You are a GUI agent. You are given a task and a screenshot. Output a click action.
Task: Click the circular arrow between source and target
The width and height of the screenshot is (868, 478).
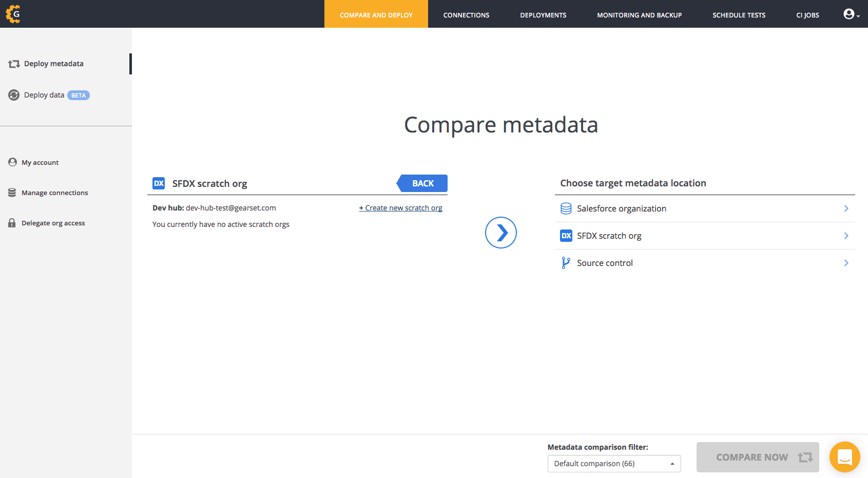pos(500,233)
